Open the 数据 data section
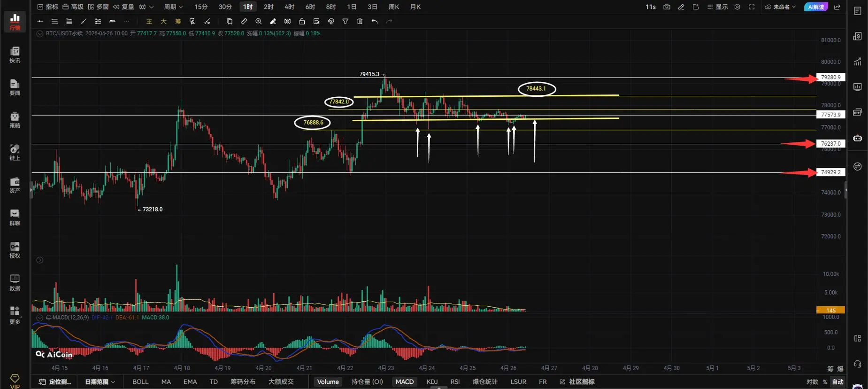The height and width of the screenshot is (389, 868). point(15,283)
